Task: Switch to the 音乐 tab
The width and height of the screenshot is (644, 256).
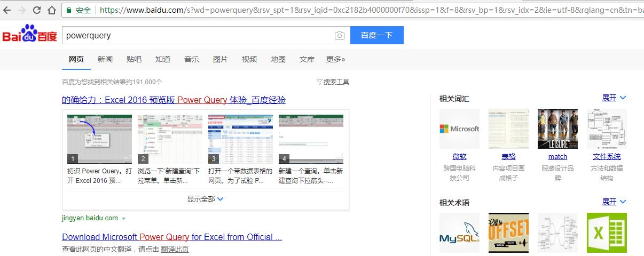Action: coord(192,59)
